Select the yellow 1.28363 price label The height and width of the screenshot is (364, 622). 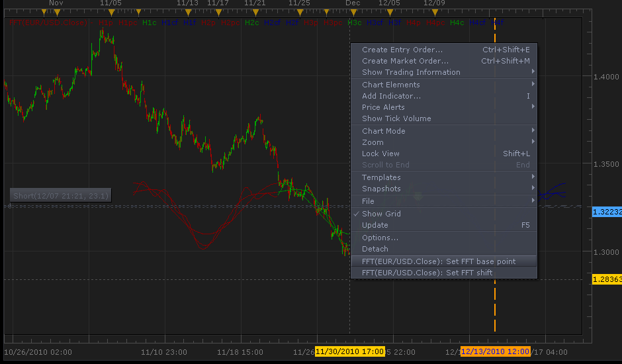click(607, 279)
